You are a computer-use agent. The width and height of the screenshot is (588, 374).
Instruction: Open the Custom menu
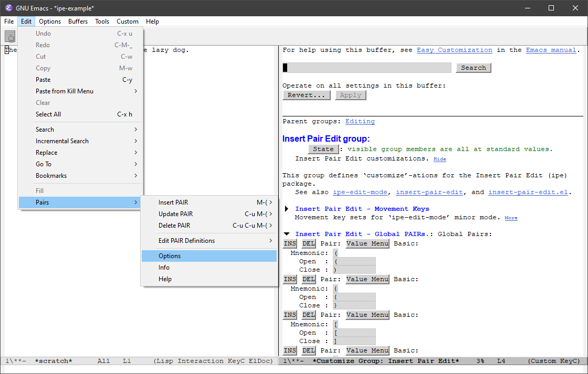(x=128, y=22)
